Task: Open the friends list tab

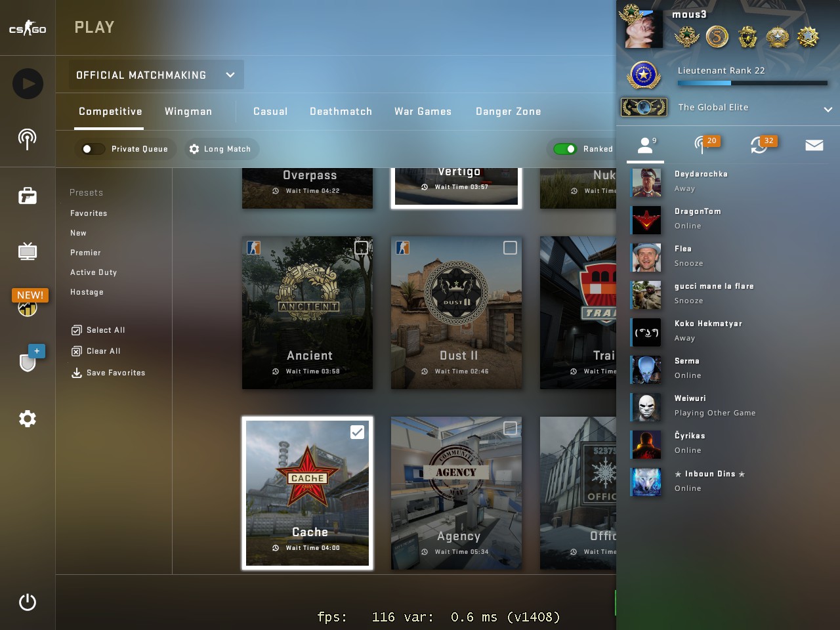Action: [x=646, y=145]
